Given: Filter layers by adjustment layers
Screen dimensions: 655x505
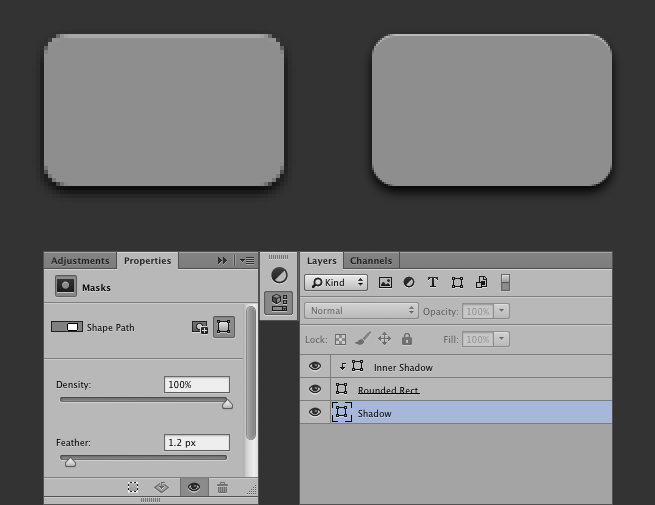Looking at the screenshot, I should coord(409,283).
